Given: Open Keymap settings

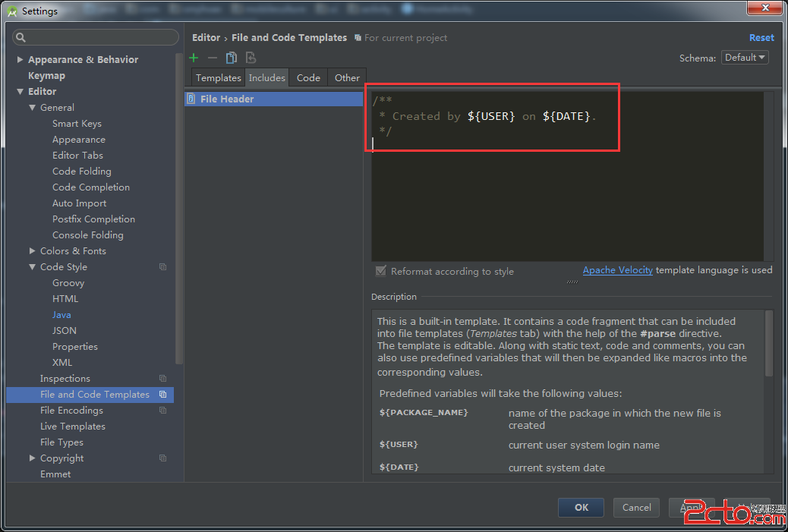Looking at the screenshot, I should click(x=47, y=75).
